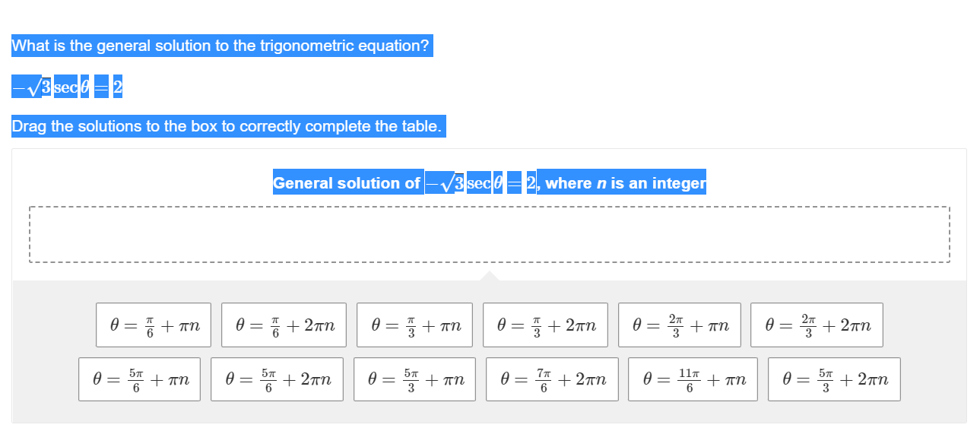
Task: Click the question text about general solution
Action: (x=221, y=46)
